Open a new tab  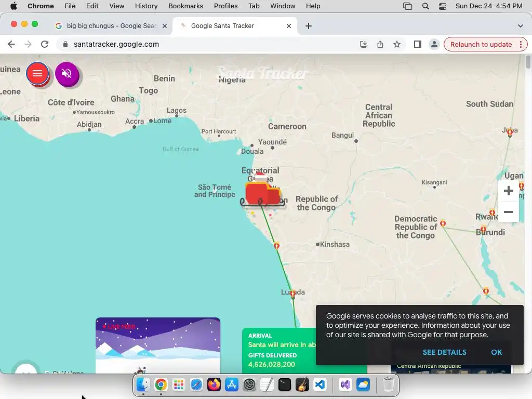[309, 26]
